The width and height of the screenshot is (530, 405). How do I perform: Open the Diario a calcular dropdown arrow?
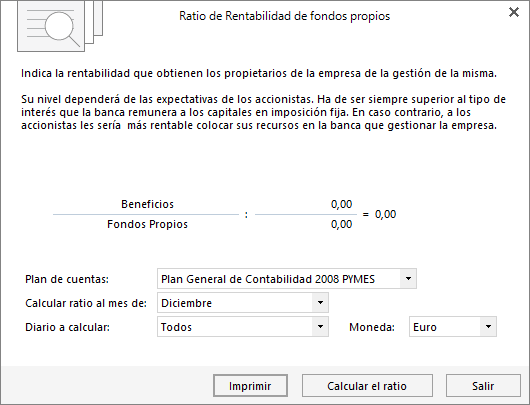320,327
